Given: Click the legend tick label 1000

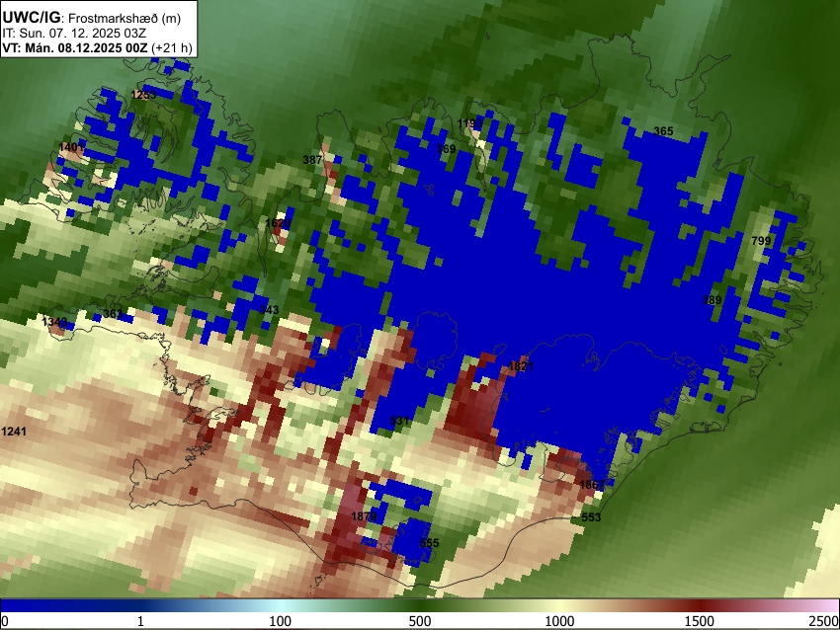Looking at the screenshot, I should (559, 621).
